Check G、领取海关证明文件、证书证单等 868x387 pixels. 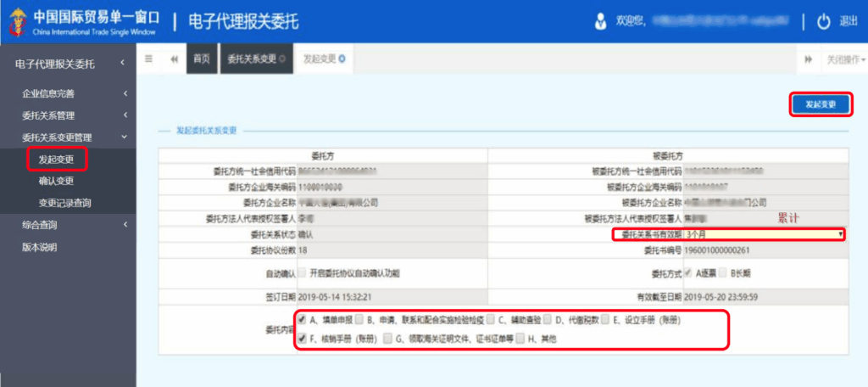point(387,338)
